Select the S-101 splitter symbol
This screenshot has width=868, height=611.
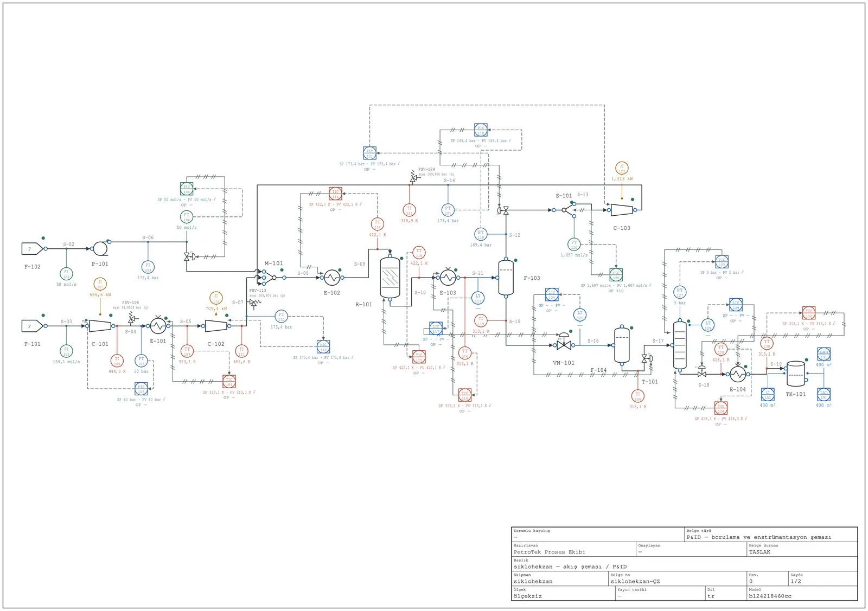tap(568, 210)
